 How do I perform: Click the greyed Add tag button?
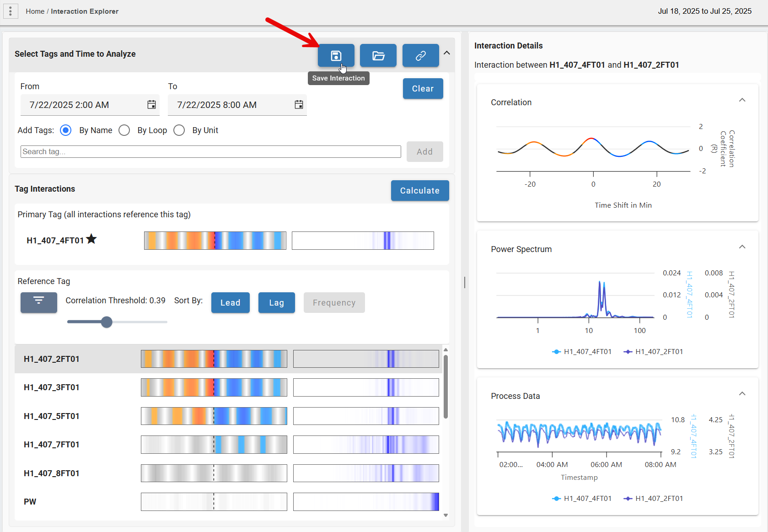tap(425, 151)
